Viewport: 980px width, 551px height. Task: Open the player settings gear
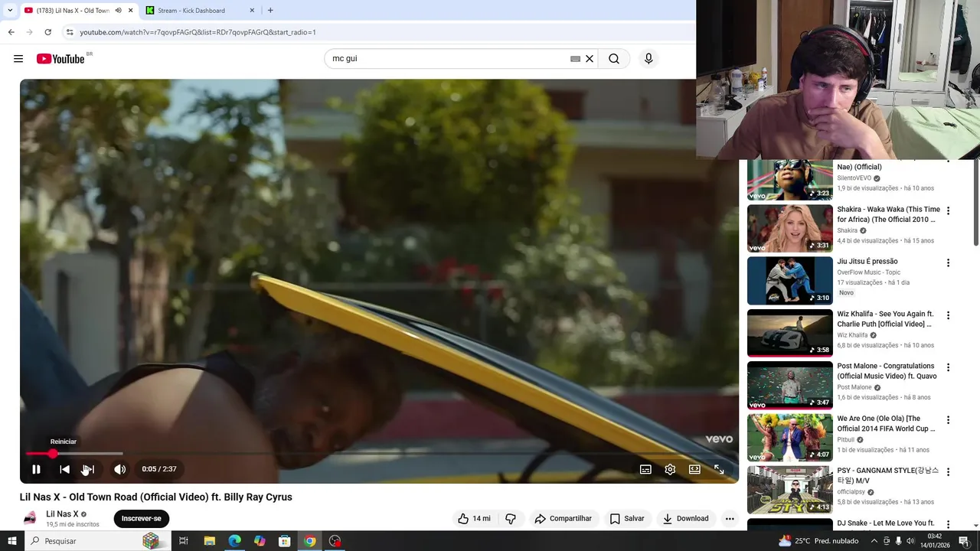[x=670, y=469]
